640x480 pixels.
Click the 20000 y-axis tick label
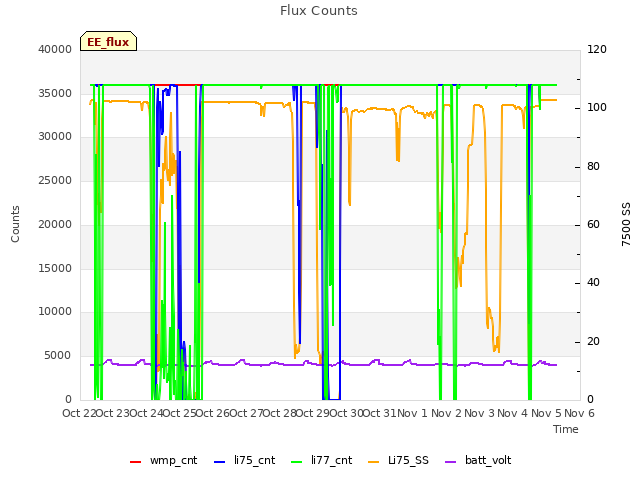55,224
